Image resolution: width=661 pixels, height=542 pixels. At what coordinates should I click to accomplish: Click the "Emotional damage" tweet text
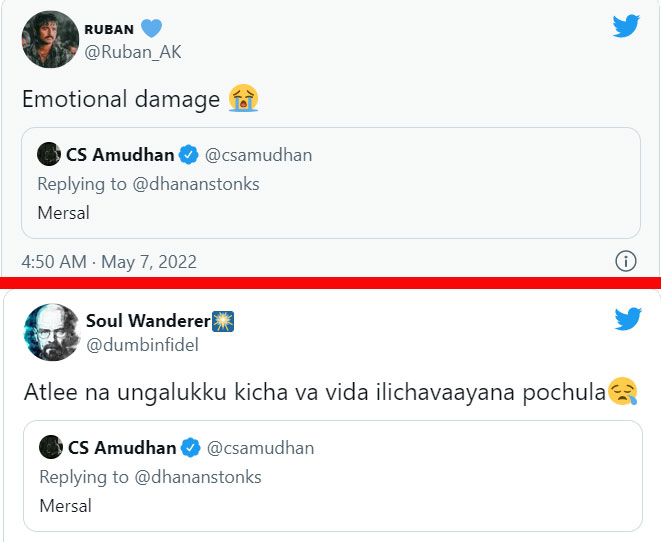(122, 98)
